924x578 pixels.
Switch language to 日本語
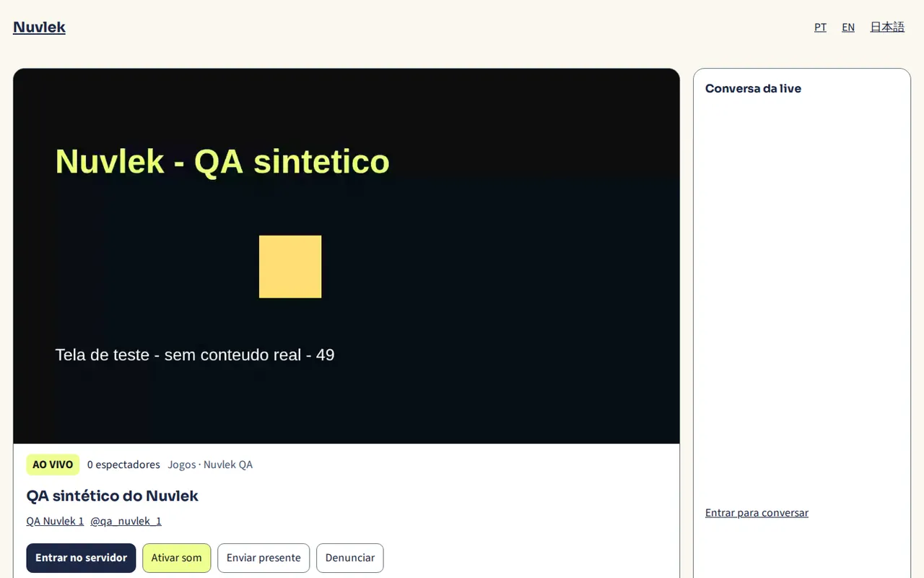(887, 27)
